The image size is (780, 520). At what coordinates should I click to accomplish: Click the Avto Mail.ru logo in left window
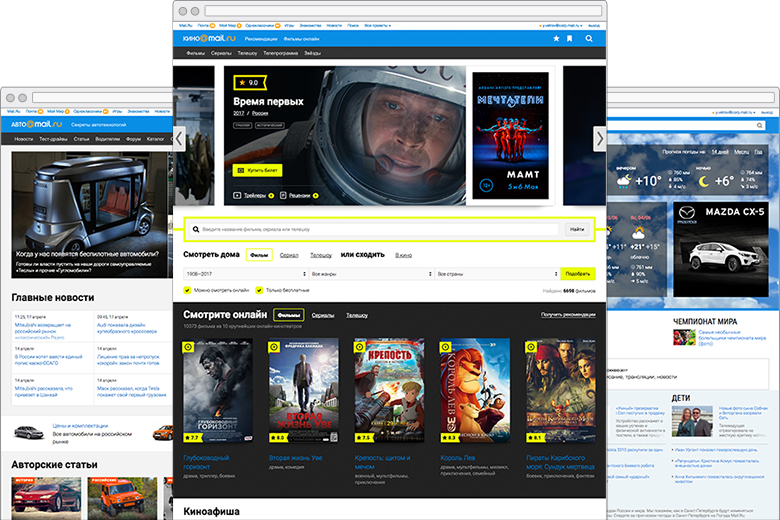pos(37,124)
